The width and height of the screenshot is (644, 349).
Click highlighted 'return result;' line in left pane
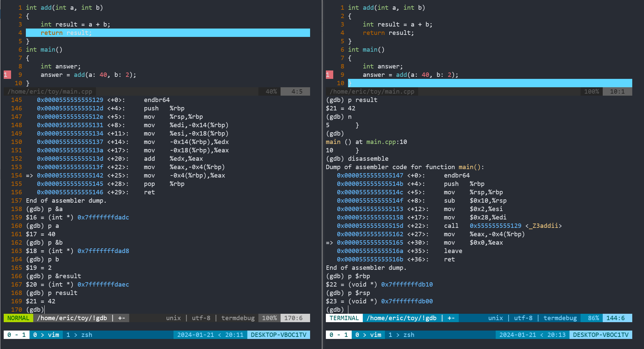[x=168, y=33]
